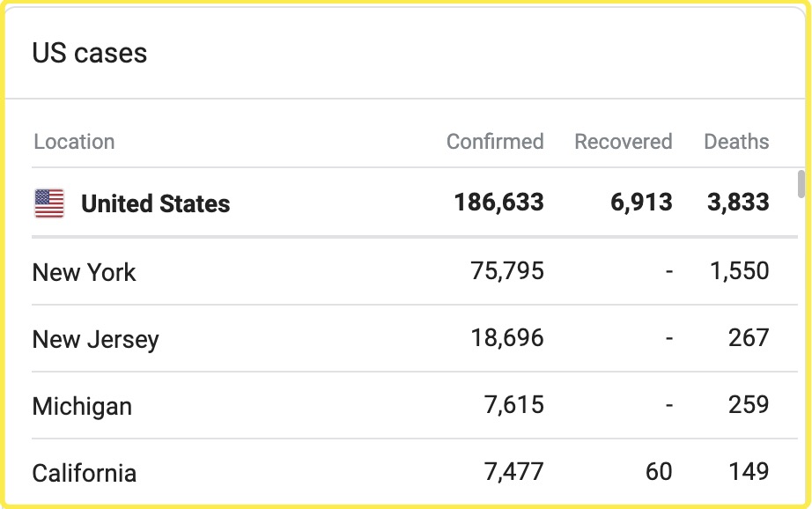Click United States recovered count 6,913
The height and width of the screenshot is (509, 812).
[x=641, y=203]
